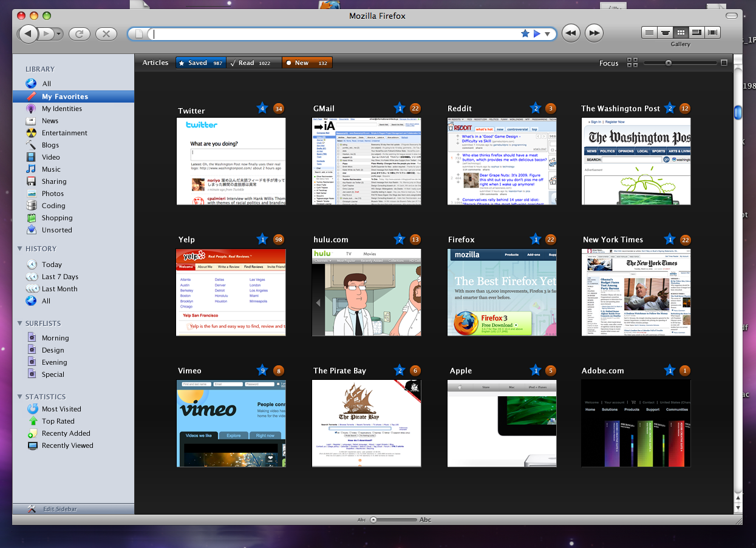
Task: Open the hulu.com page thumbnail
Action: 366,293
